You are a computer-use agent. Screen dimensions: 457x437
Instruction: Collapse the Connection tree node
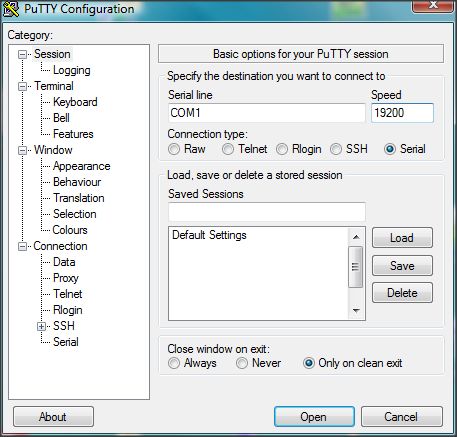(22, 246)
